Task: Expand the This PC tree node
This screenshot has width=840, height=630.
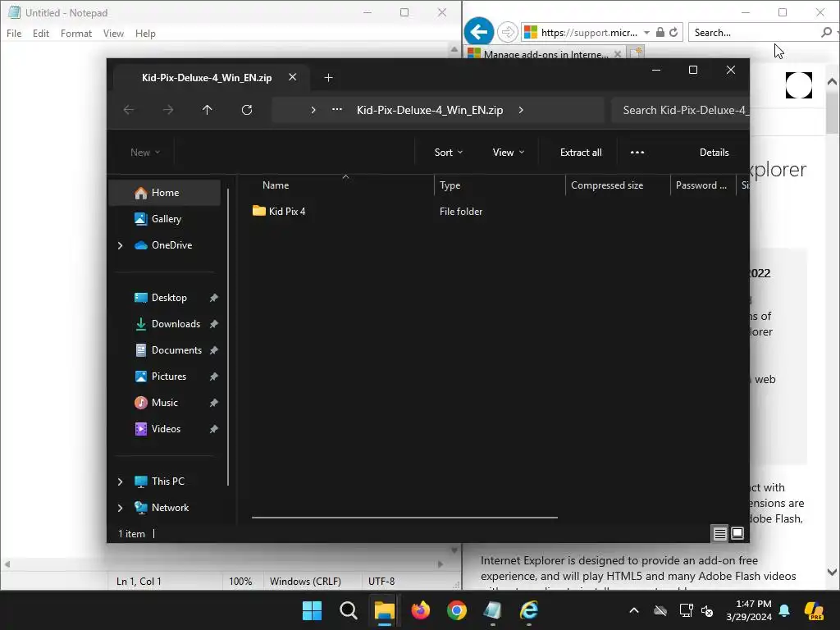Action: [120, 482]
